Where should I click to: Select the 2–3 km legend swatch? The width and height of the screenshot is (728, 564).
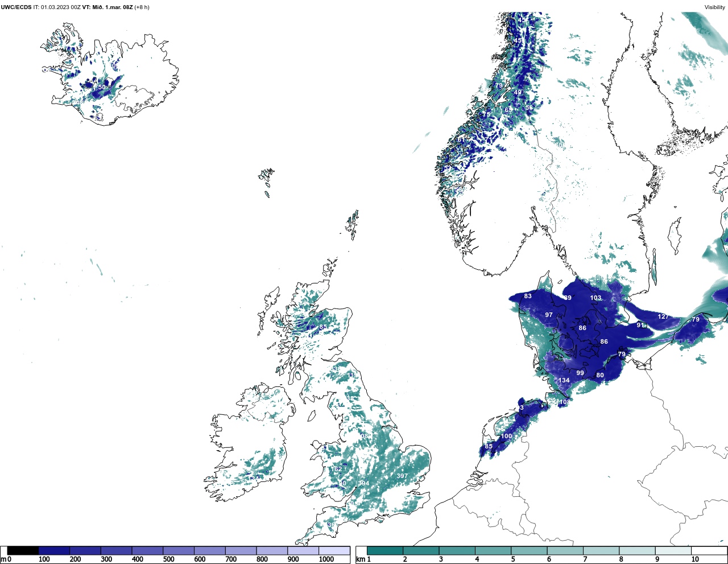click(x=421, y=551)
